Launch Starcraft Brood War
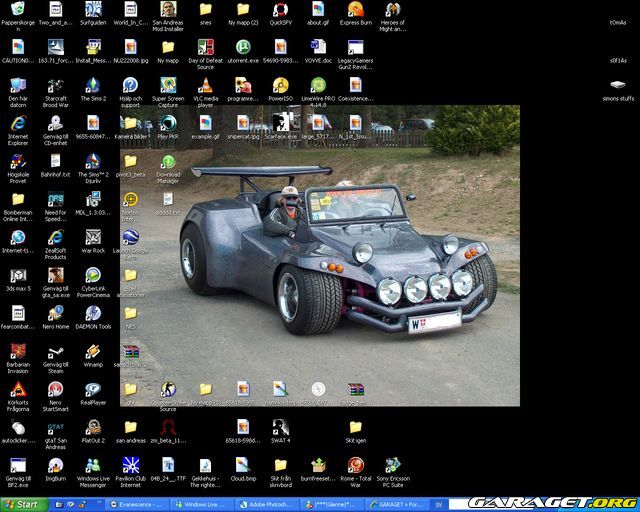Screen dimensions: 640x512 [55, 86]
